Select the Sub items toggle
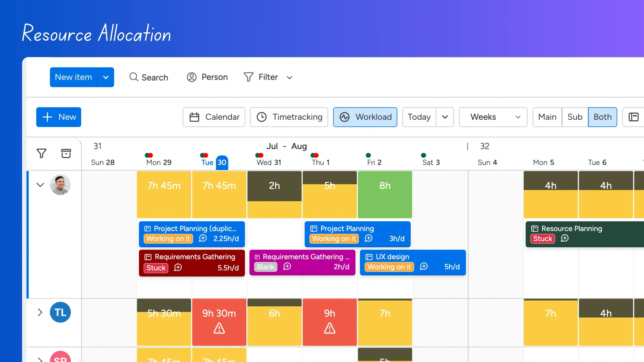 click(575, 117)
